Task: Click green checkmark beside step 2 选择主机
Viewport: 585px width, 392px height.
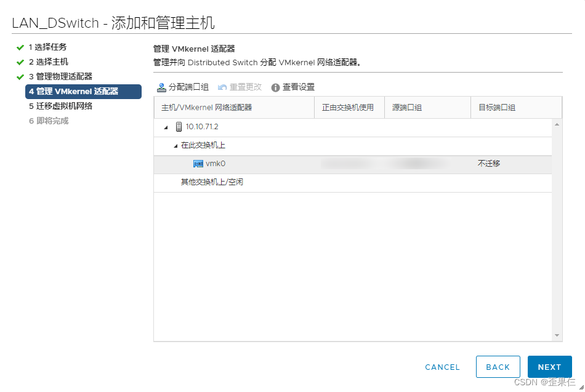Action: pos(20,62)
